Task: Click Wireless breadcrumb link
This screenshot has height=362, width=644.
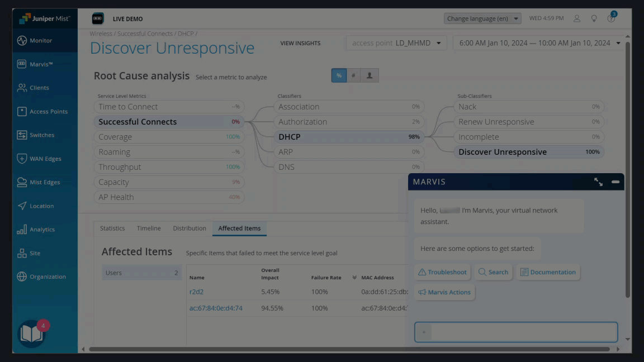Action: pos(101,34)
